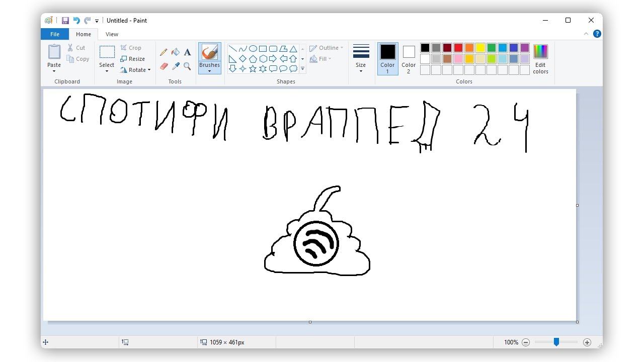Expand the Brushes dropdown arrow
Viewport: 644px width, 362px height.
(x=209, y=71)
